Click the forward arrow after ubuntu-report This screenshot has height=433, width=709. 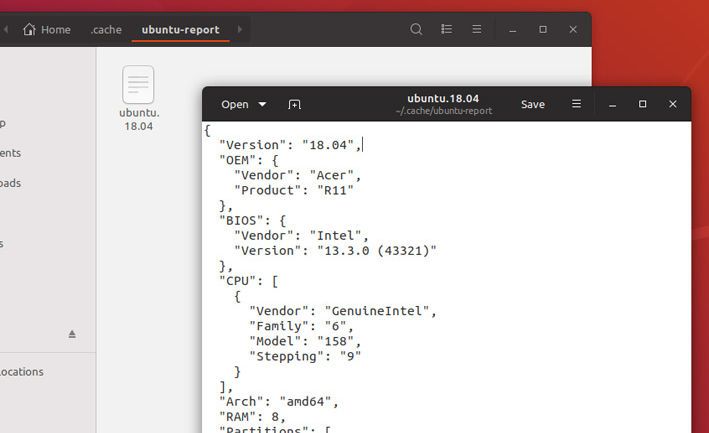240,29
